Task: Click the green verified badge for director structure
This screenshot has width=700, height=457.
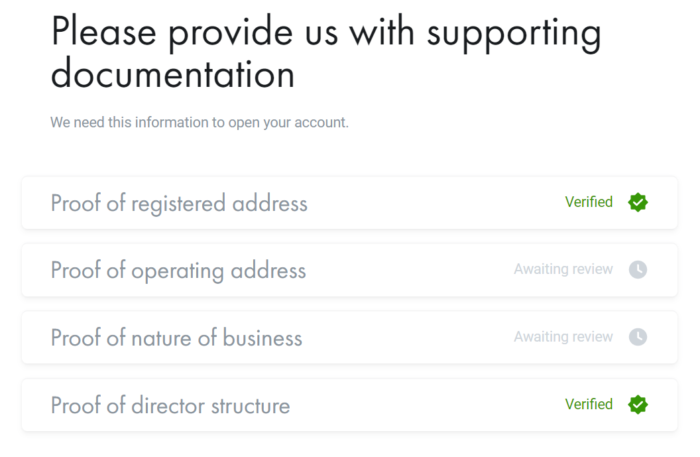Action: tap(638, 405)
